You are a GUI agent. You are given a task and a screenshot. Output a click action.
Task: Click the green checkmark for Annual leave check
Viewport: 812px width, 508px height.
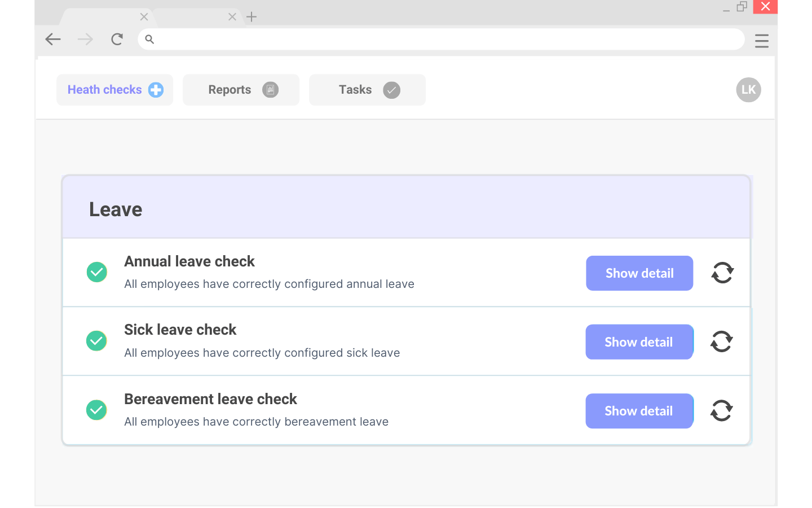pos(97,272)
